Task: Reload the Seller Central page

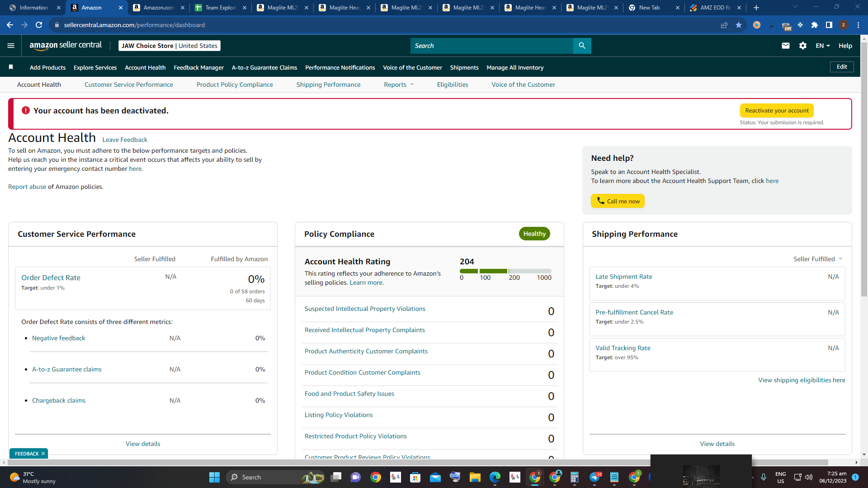Action: [x=39, y=25]
